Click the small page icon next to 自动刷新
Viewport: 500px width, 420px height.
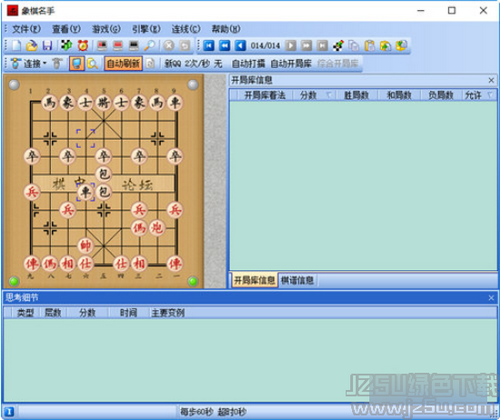click(x=150, y=63)
